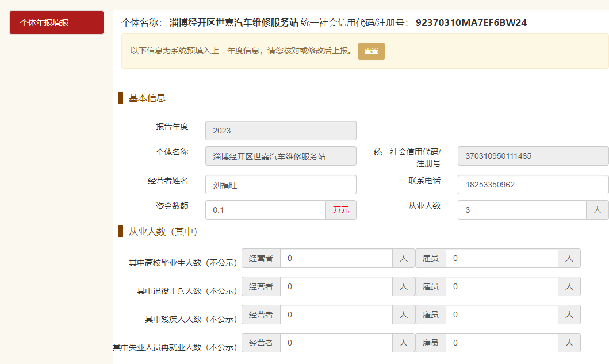The width and height of the screenshot is (609, 364).
Task: Click the 从业人数 field showing 3
Action: pos(522,210)
